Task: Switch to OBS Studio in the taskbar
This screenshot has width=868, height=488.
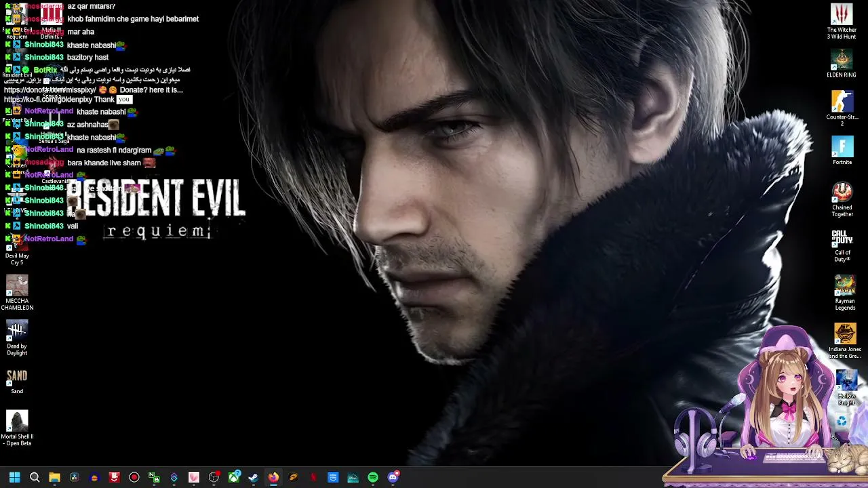Action: 214,477
